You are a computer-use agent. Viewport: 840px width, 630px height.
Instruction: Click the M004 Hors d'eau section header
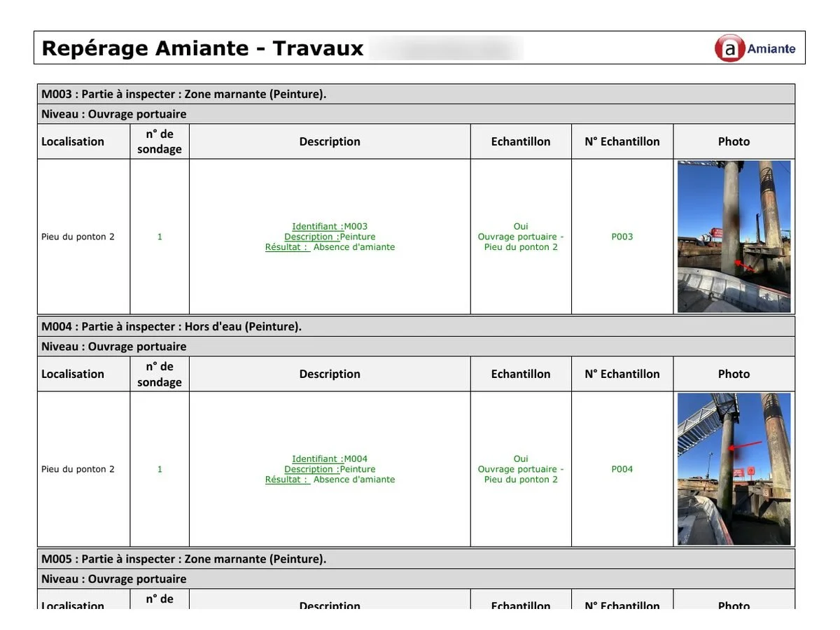pos(416,327)
